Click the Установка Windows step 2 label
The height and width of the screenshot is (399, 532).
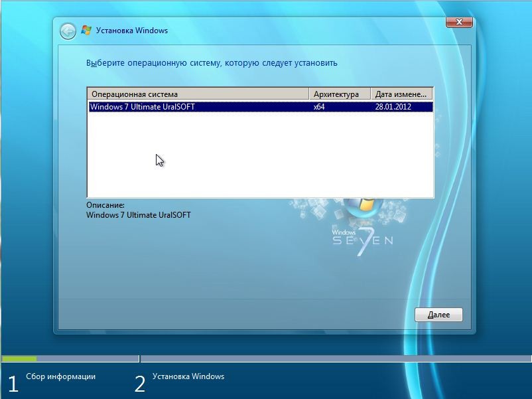pos(188,376)
